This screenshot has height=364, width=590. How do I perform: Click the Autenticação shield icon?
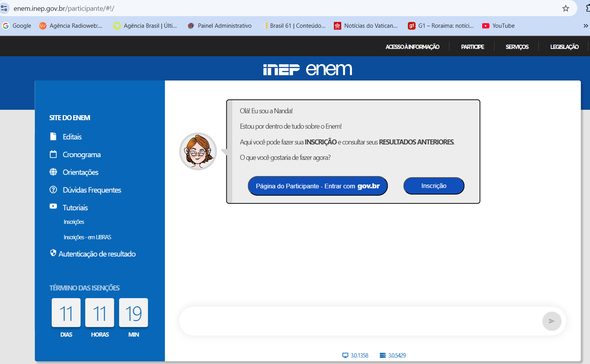[53, 253]
